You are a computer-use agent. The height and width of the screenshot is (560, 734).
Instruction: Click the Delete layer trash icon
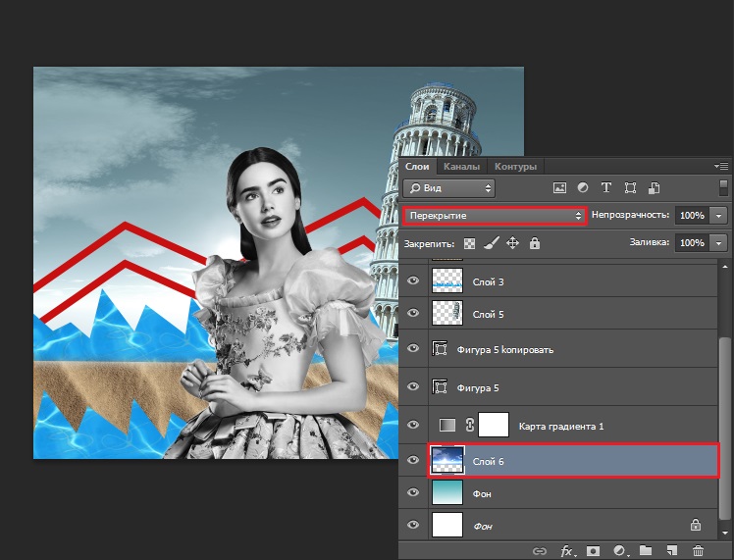(698, 552)
